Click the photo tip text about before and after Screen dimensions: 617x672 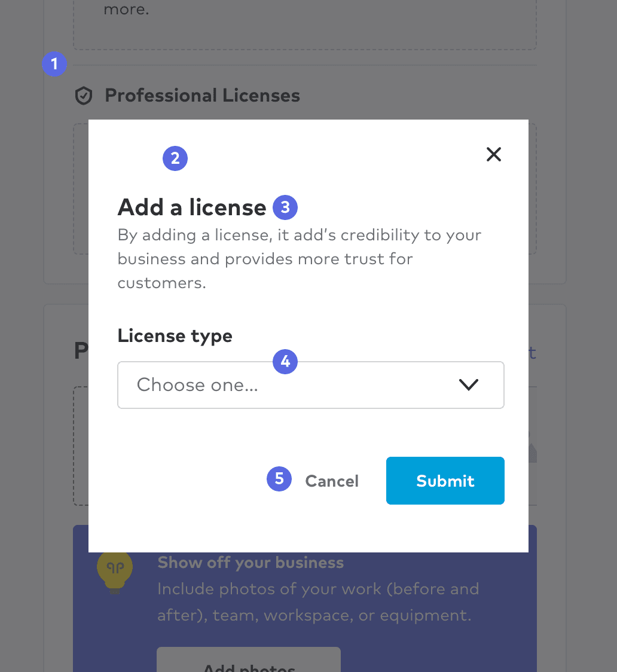(x=317, y=602)
